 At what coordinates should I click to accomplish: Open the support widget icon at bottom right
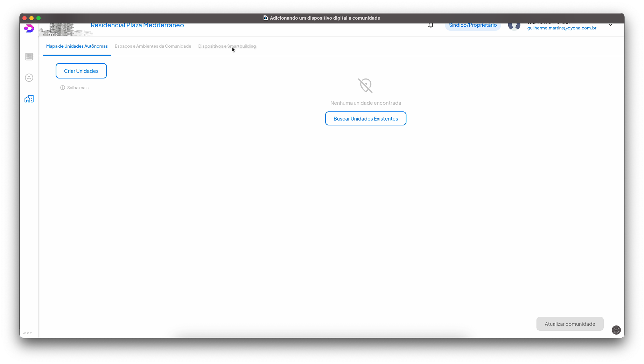coord(616,330)
